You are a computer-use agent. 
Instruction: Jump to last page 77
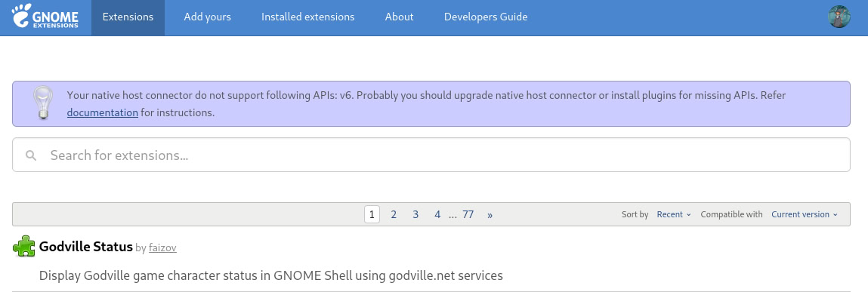pyautogui.click(x=468, y=214)
